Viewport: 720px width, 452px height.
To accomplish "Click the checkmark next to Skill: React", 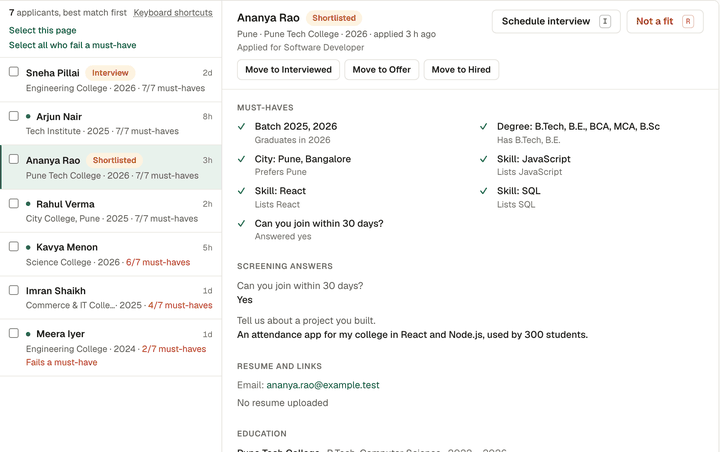I will (242, 191).
